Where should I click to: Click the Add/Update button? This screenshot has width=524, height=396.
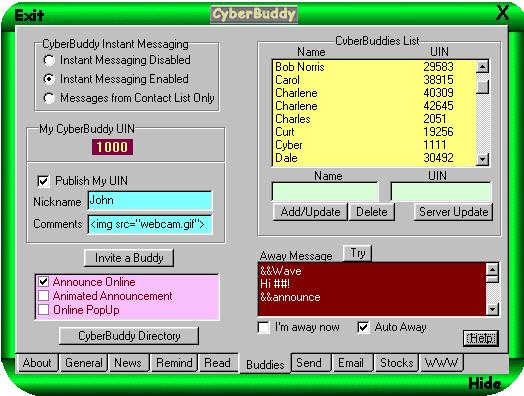[310, 212]
